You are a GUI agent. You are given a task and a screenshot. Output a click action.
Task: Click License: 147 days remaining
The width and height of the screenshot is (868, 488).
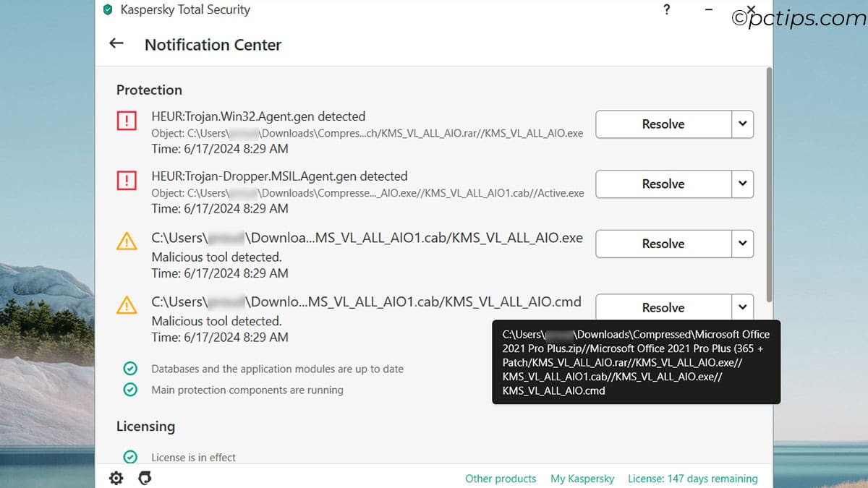pos(692,479)
